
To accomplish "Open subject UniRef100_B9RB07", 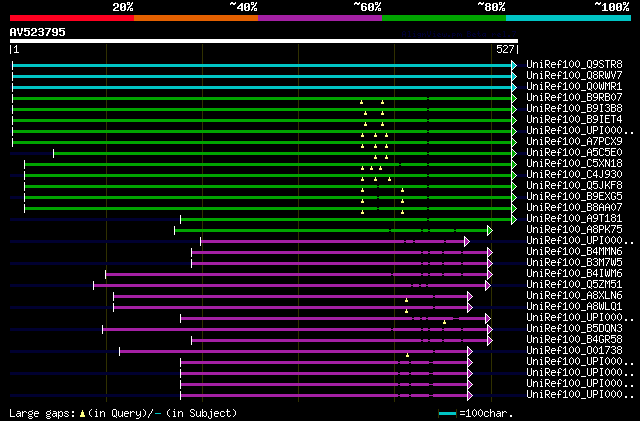I will click(x=574, y=98).
